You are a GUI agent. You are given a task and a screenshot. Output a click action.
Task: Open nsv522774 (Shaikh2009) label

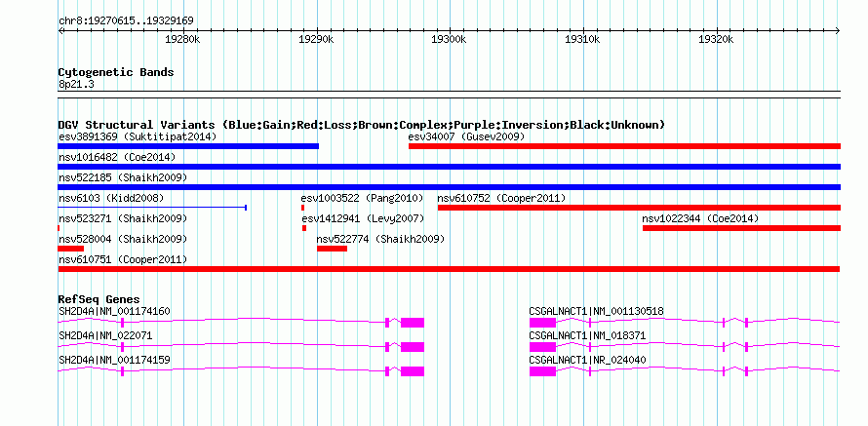(x=381, y=239)
